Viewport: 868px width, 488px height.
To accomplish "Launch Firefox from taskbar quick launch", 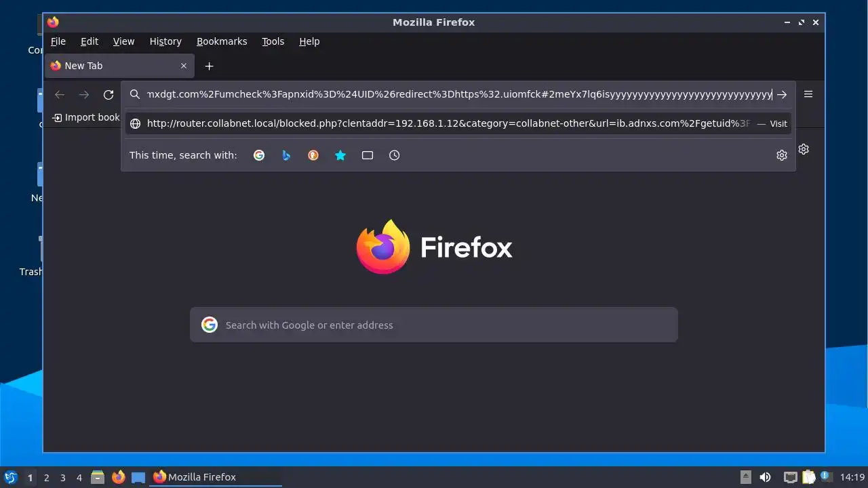I will [119, 477].
